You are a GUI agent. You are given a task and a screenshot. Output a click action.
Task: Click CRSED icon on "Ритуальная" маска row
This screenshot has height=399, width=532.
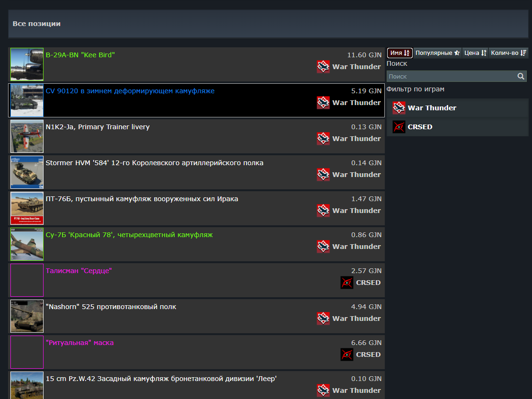pyautogui.click(x=347, y=354)
